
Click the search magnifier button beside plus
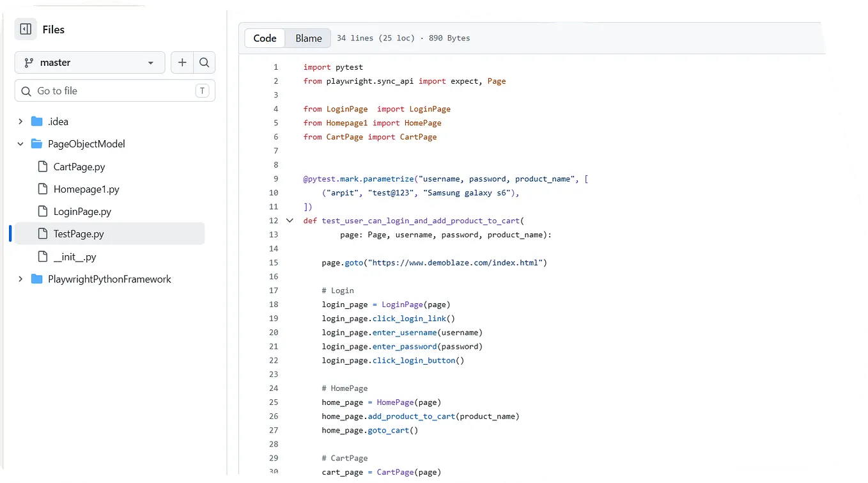click(x=204, y=63)
